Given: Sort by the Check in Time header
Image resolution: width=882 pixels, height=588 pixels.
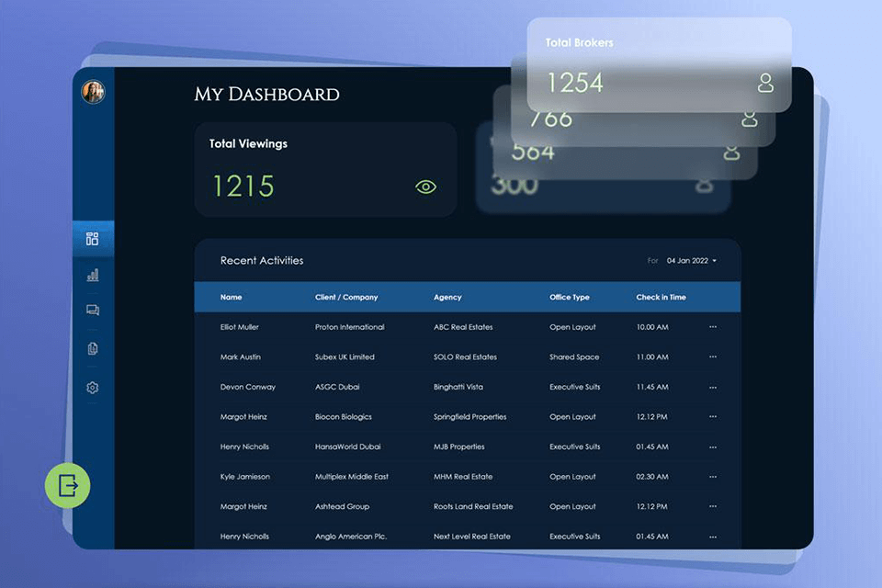Looking at the screenshot, I should (x=661, y=297).
